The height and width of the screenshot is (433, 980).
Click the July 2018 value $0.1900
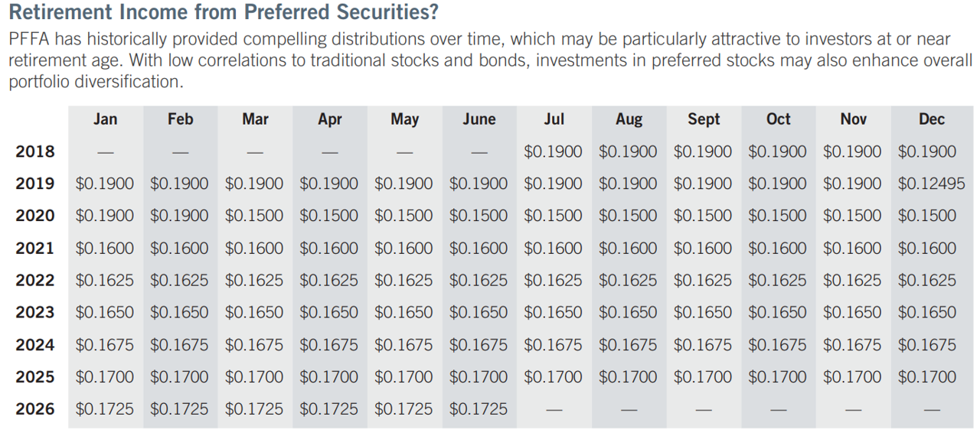pyautogui.click(x=553, y=151)
